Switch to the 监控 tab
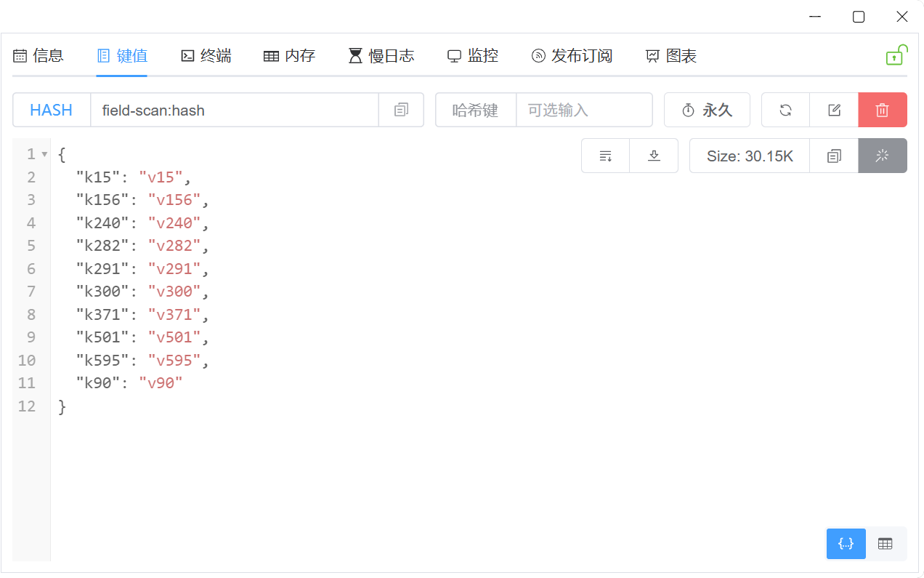Screen dimensions: 924x578 tap(472, 55)
